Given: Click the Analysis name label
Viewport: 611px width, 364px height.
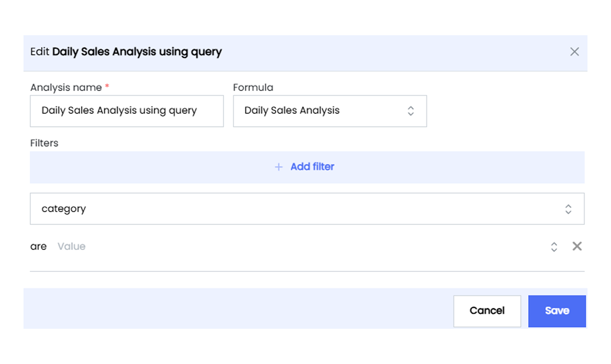Looking at the screenshot, I should click(x=66, y=87).
